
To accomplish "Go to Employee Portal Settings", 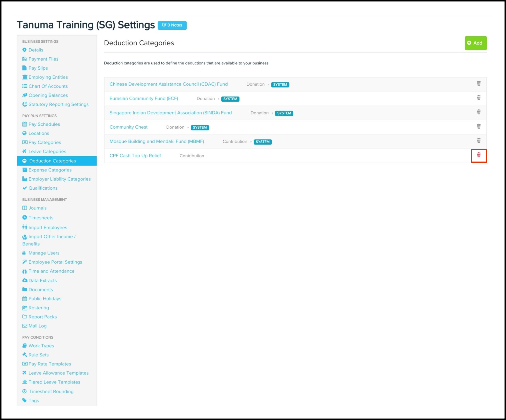I will 55,262.
